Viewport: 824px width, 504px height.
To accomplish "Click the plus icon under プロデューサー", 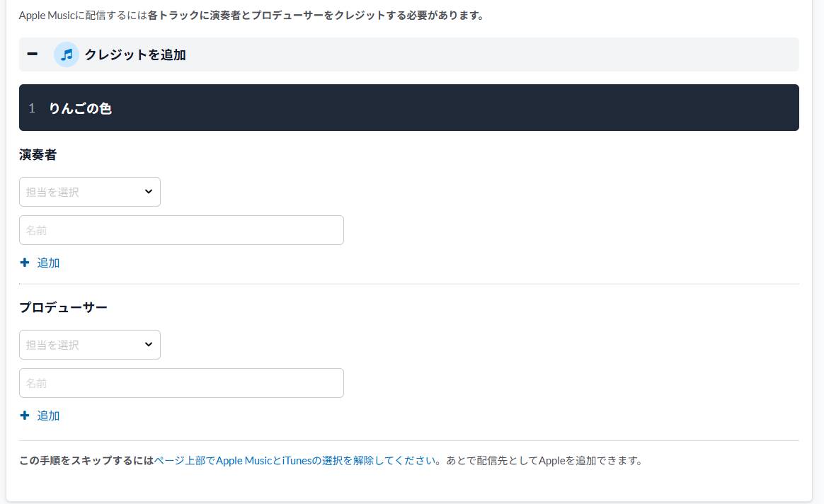I will 25,416.
